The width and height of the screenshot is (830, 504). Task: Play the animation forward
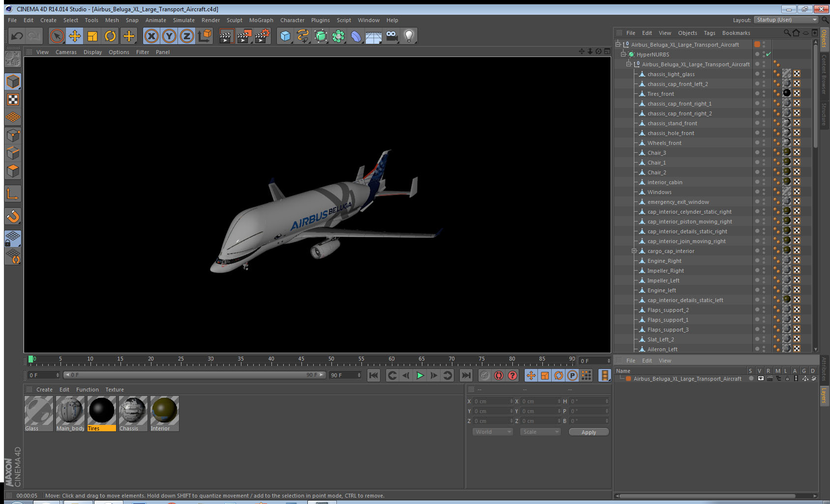[x=420, y=375]
